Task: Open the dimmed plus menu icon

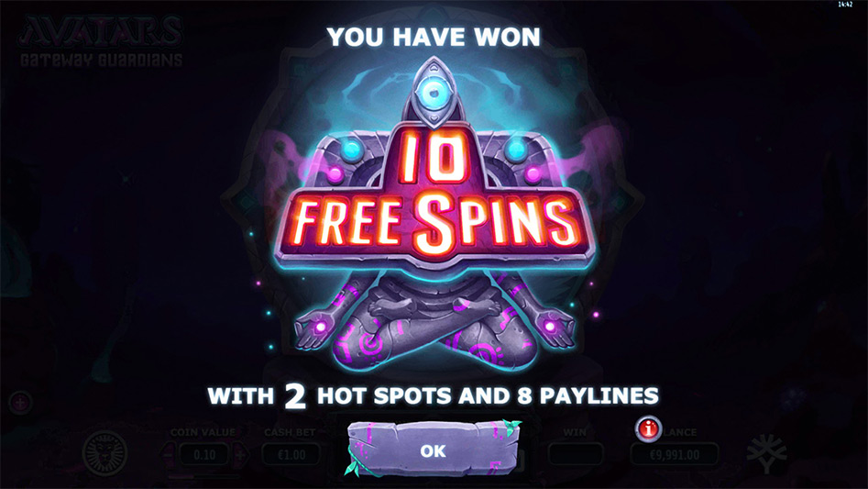Action: point(20,403)
